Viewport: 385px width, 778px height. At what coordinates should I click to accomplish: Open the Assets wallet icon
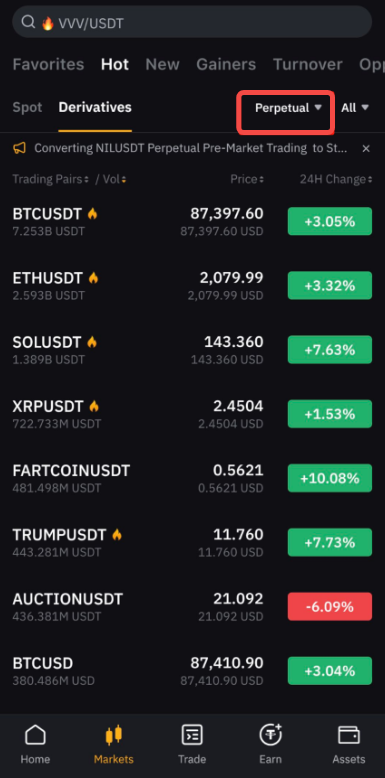(x=349, y=735)
